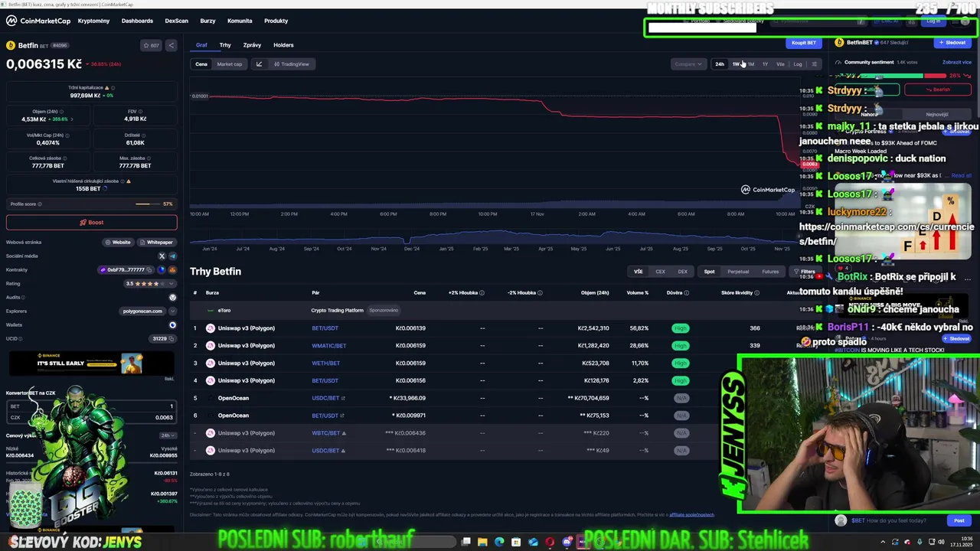Viewport: 980px width, 551px height.
Task: Click info icon beside +2% Hloubka
Action: point(482,292)
